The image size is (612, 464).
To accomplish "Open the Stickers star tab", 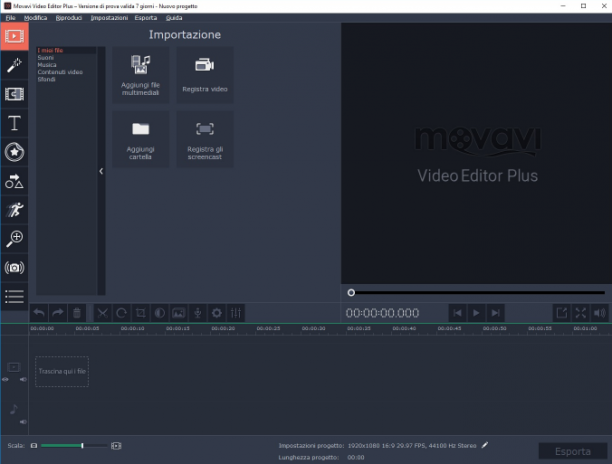I will (x=14, y=152).
